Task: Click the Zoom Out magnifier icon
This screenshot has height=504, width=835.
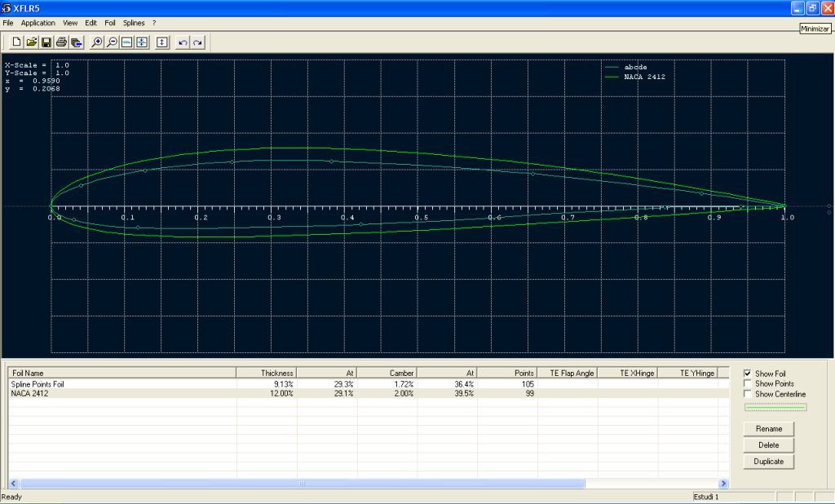Action: [112, 42]
